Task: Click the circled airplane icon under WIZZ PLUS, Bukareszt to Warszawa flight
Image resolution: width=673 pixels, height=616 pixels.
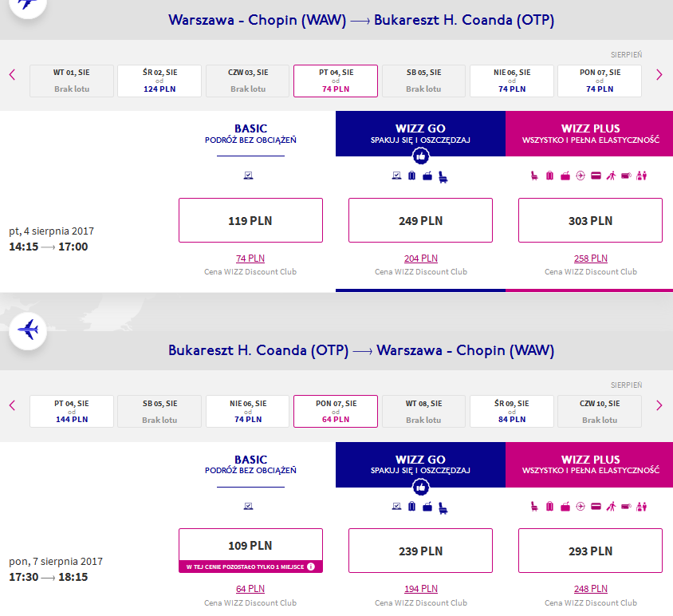Action: [581, 507]
